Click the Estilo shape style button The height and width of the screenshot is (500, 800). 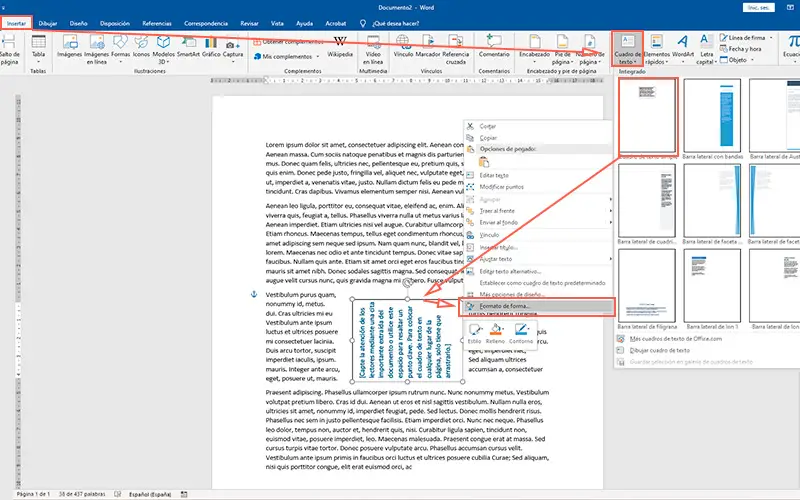coord(473,332)
